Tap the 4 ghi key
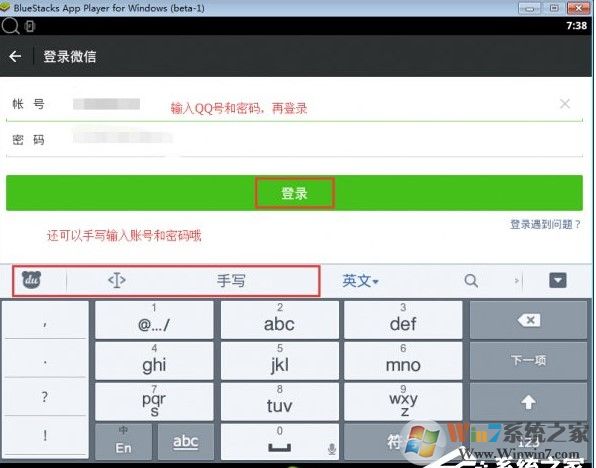596x468 pixels. click(x=154, y=360)
